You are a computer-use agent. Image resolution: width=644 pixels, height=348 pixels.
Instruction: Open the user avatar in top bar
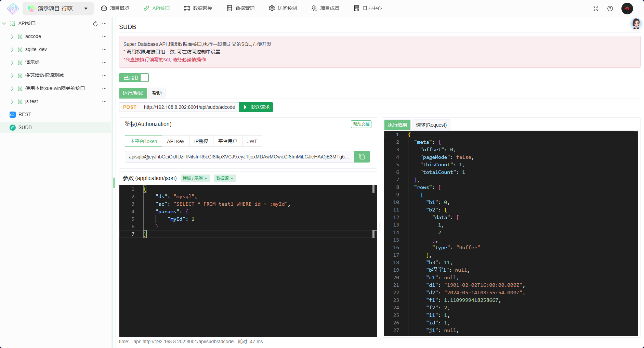click(627, 9)
